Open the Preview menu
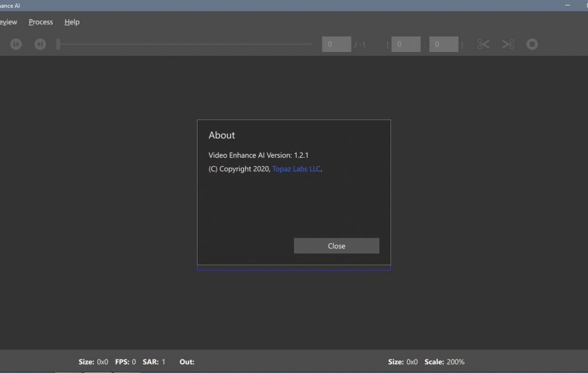Screen dimensions: 588x373 8,22
